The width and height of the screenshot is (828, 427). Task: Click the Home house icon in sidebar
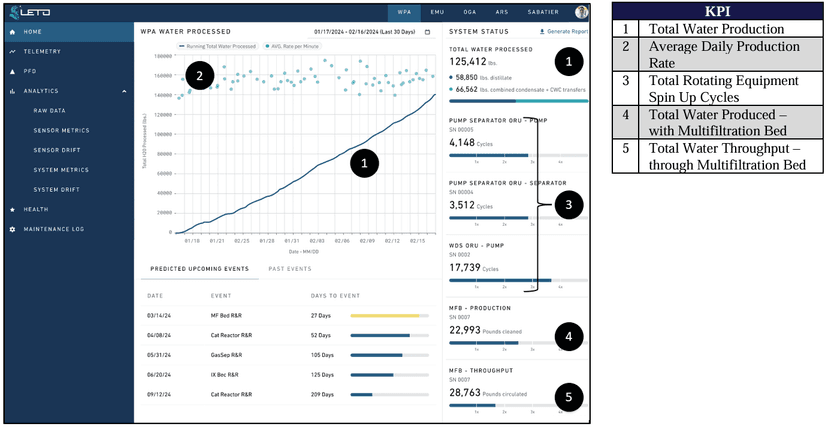click(12, 32)
